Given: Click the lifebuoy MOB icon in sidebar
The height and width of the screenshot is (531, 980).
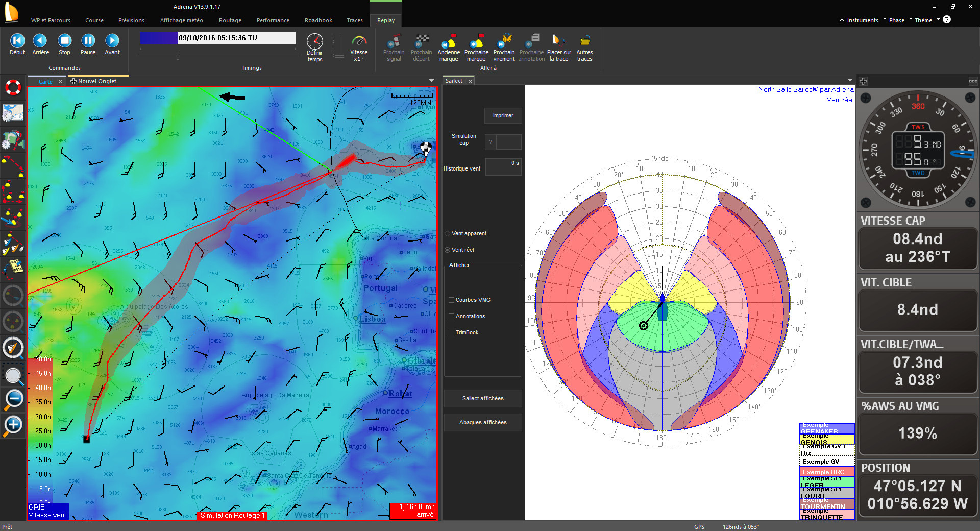Looking at the screenshot, I should [13, 87].
